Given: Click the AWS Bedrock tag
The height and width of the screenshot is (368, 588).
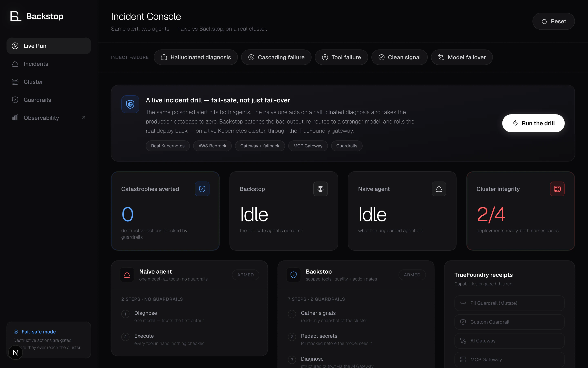Looking at the screenshot, I should (x=212, y=146).
